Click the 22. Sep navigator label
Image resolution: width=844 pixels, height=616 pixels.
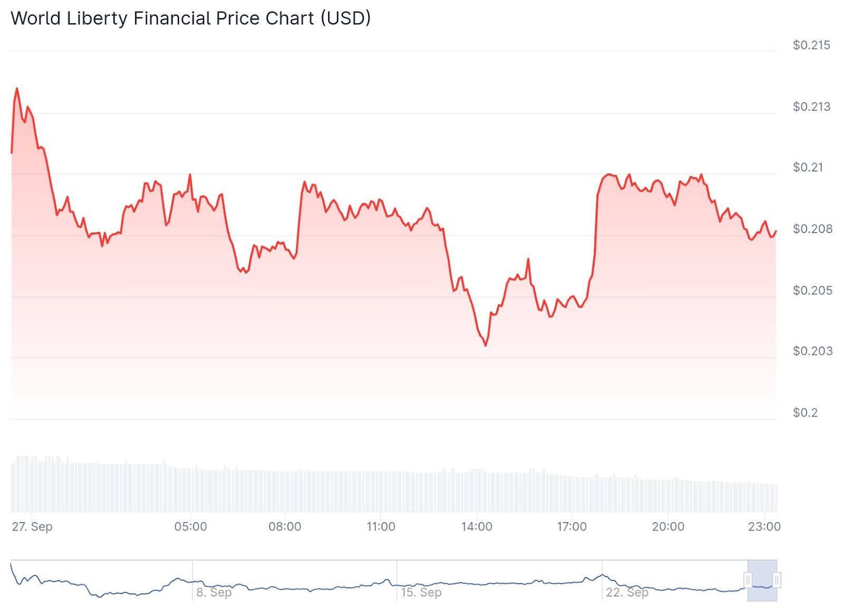[627, 592]
